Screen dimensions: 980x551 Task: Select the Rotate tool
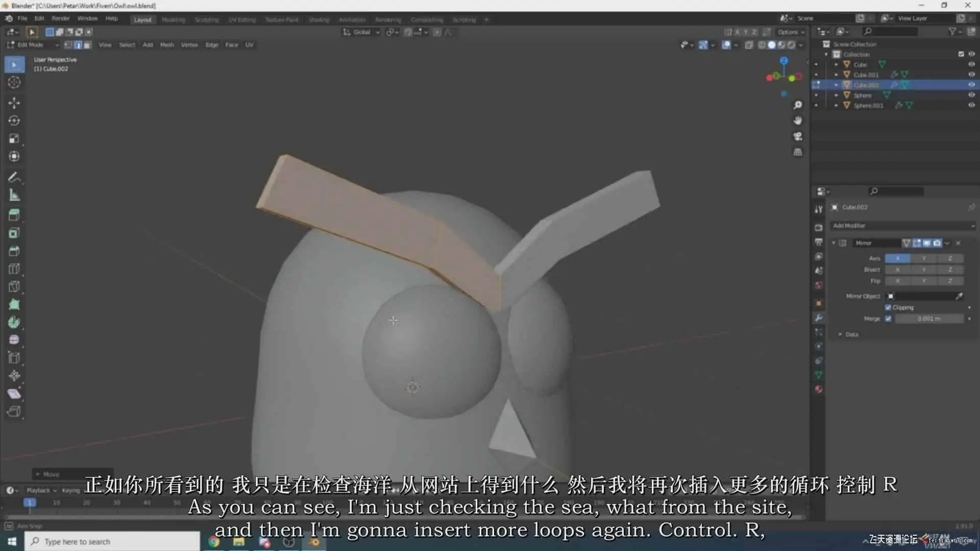[14, 120]
